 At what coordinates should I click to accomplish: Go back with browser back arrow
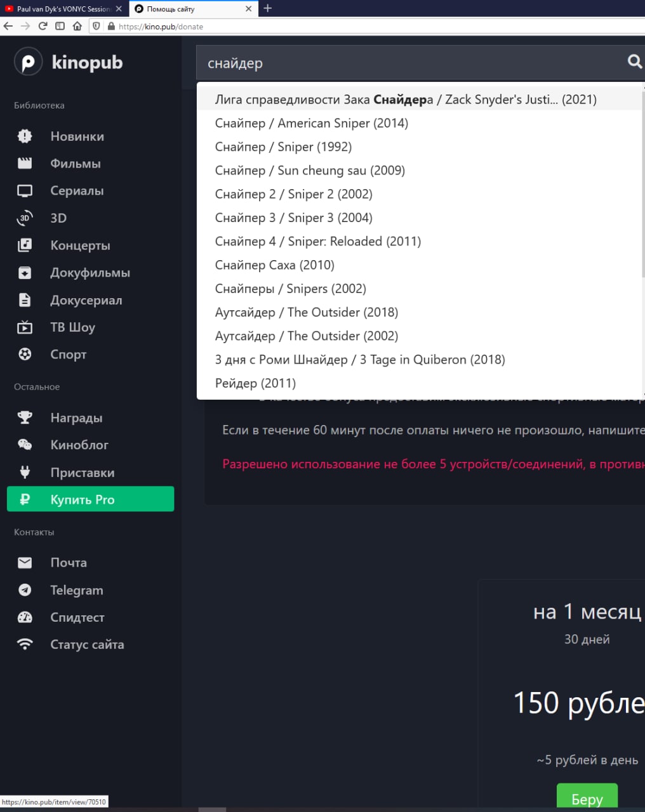coord(8,26)
